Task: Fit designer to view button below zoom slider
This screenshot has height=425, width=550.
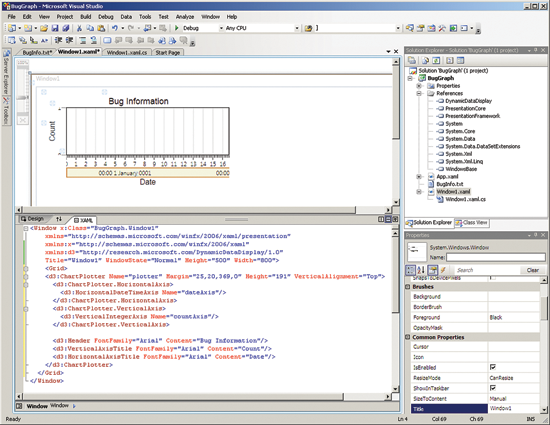Action: pyautogui.click(x=22, y=120)
